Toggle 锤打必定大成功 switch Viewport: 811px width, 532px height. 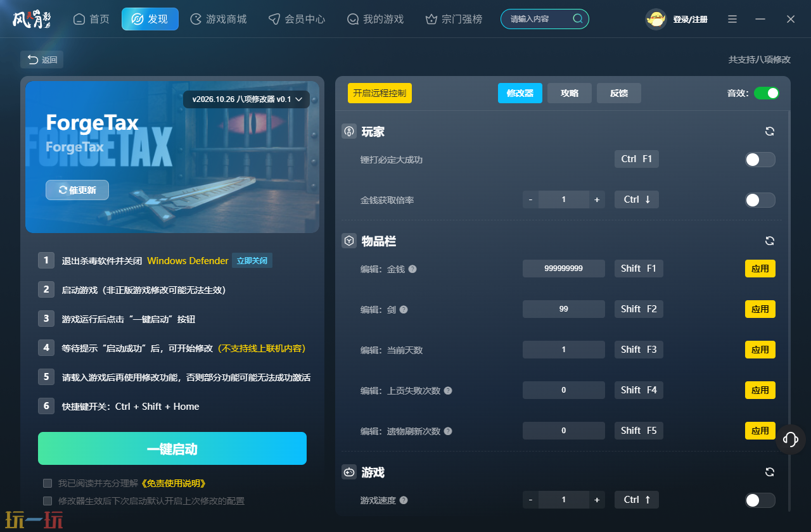[760, 160]
